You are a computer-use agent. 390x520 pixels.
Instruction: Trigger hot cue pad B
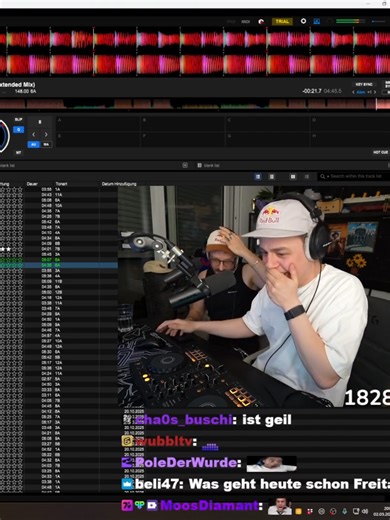pyautogui.click(x=183, y=123)
